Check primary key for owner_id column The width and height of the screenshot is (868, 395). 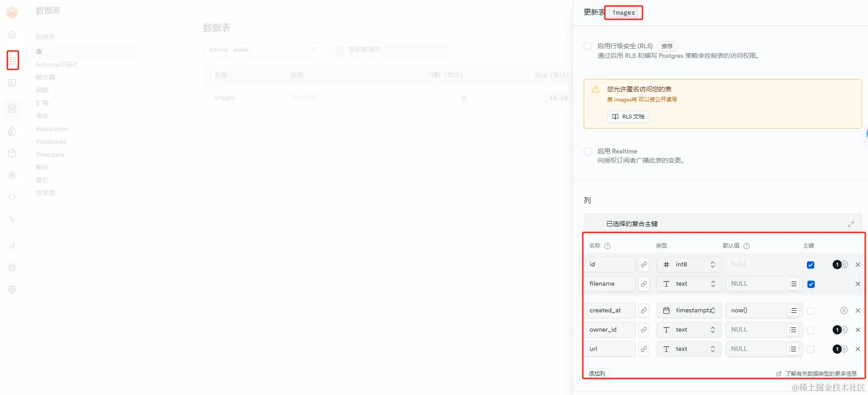click(811, 330)
